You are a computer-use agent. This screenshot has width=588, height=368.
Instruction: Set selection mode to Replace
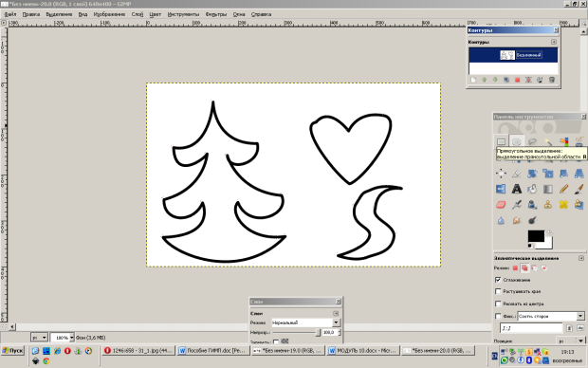coord(515,267)
